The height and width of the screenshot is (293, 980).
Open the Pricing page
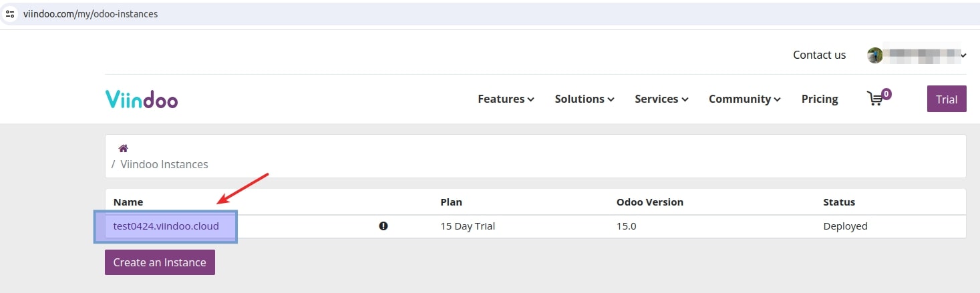[x=820, y=99]
